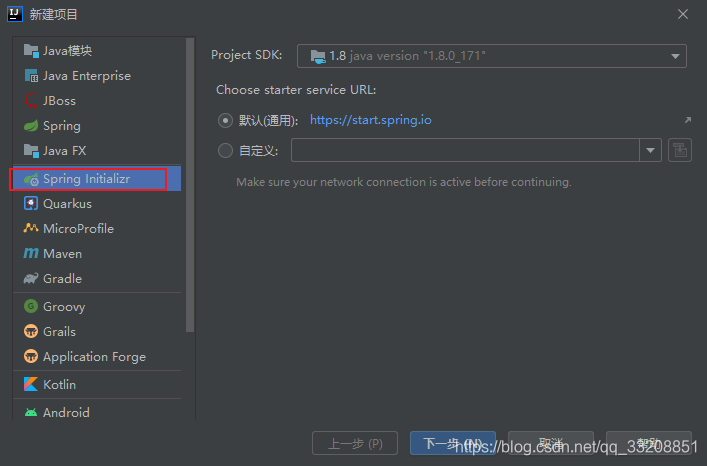This screenshot has width=707, height=466.
Task: Click the SDK folder icon in dropdown
Action: [x=318, y=56]
